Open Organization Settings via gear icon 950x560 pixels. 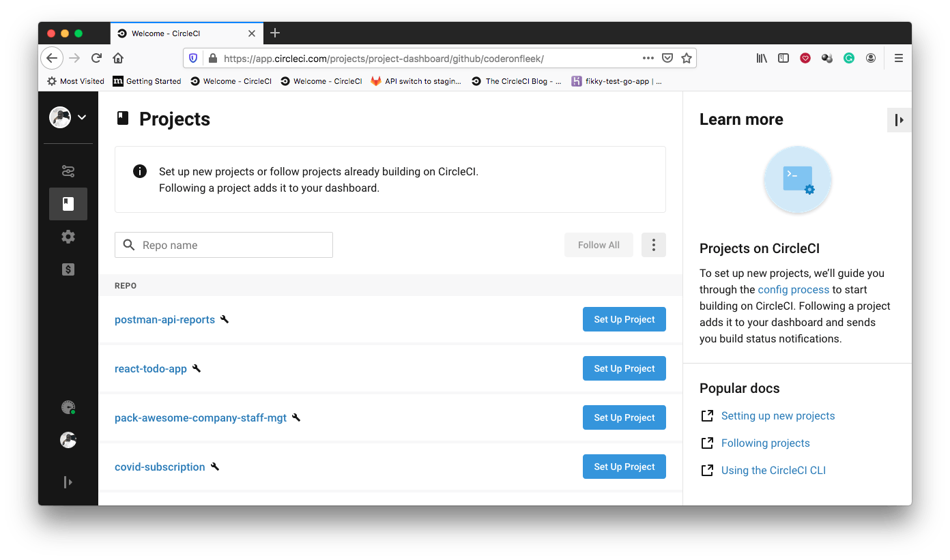[x=68, y=236]
